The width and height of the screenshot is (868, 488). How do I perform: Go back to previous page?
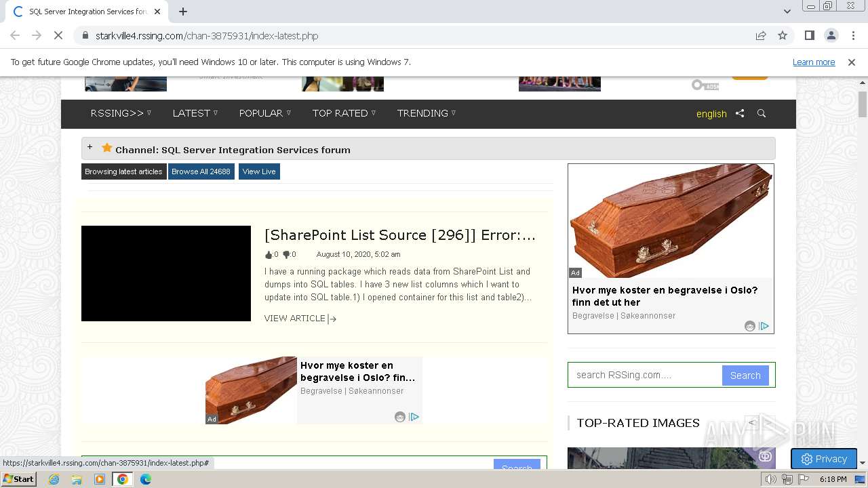15,36
